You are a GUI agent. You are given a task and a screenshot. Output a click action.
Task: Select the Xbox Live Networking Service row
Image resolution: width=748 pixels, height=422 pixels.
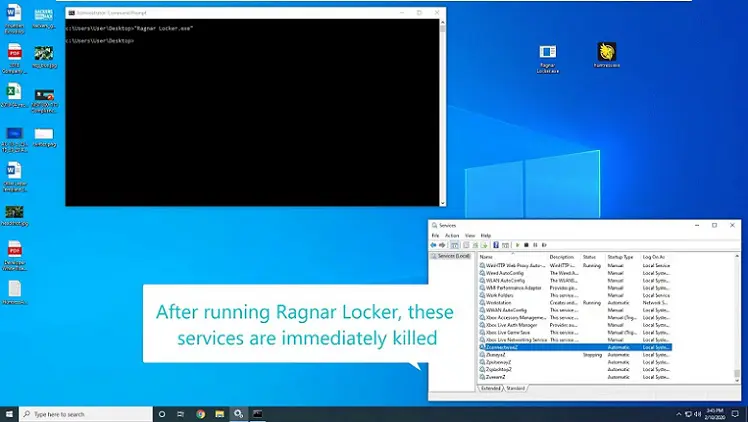[575, 340]
